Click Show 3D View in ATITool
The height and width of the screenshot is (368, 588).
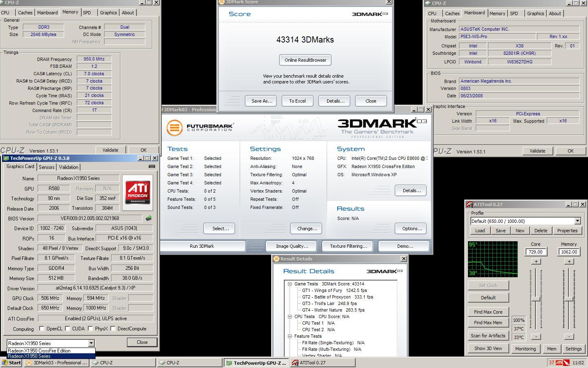pos(488,349)
